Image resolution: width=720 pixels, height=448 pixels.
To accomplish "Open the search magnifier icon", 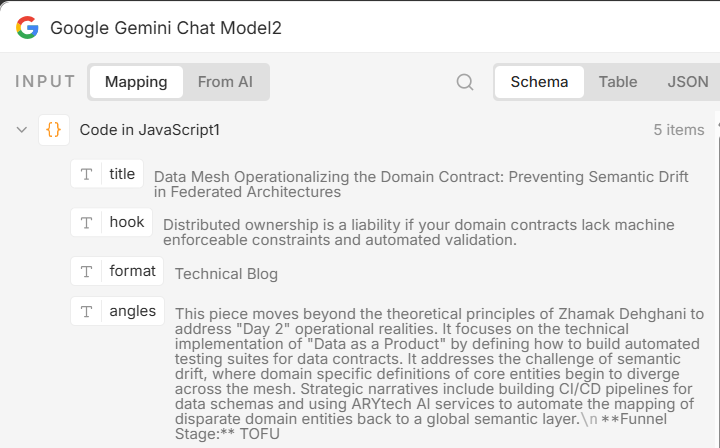I will 465,82.
